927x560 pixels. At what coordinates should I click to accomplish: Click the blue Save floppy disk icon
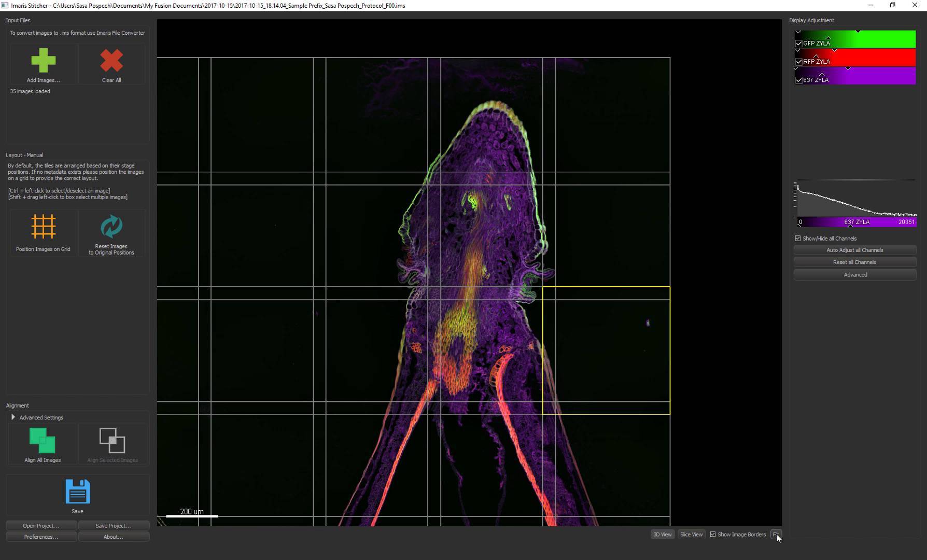[x=77, y=492]
